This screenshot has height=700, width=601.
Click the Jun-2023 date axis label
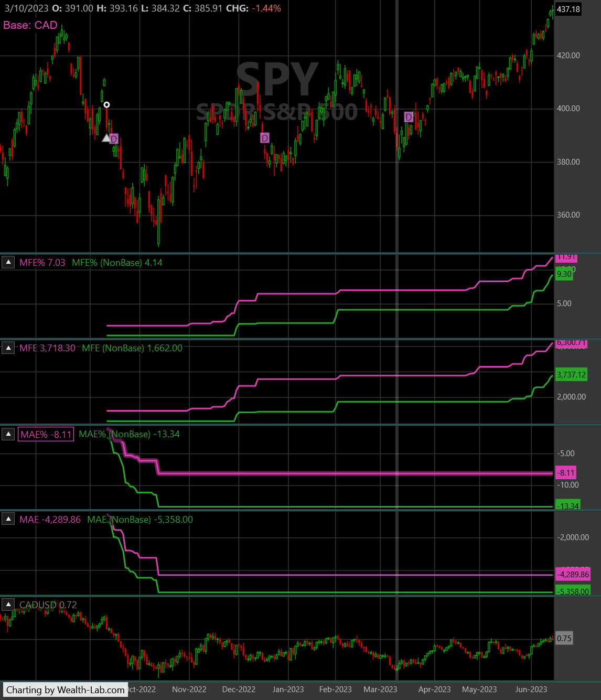[531, 690]
